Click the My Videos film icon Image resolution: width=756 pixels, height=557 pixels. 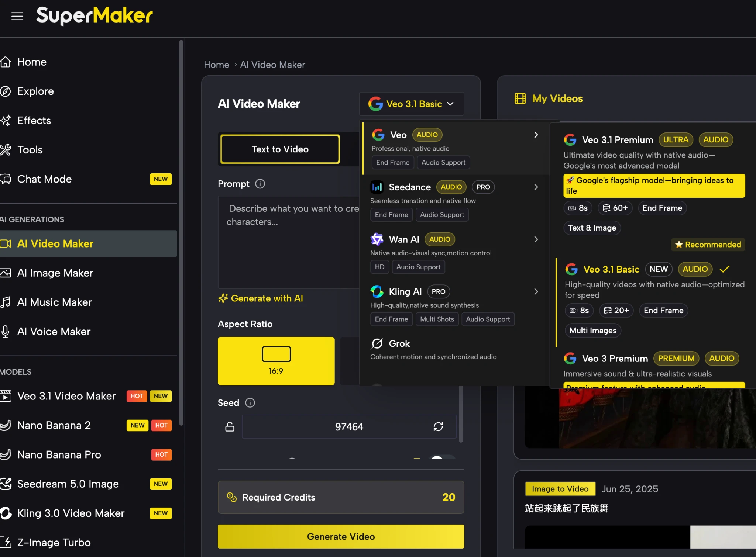[x=520, y=98]
